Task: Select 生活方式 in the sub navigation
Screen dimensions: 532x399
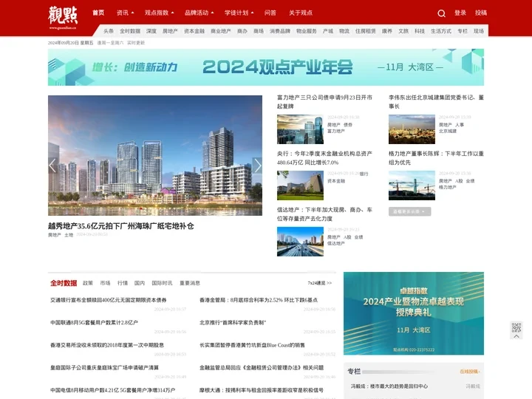Action: coord(441,31)
